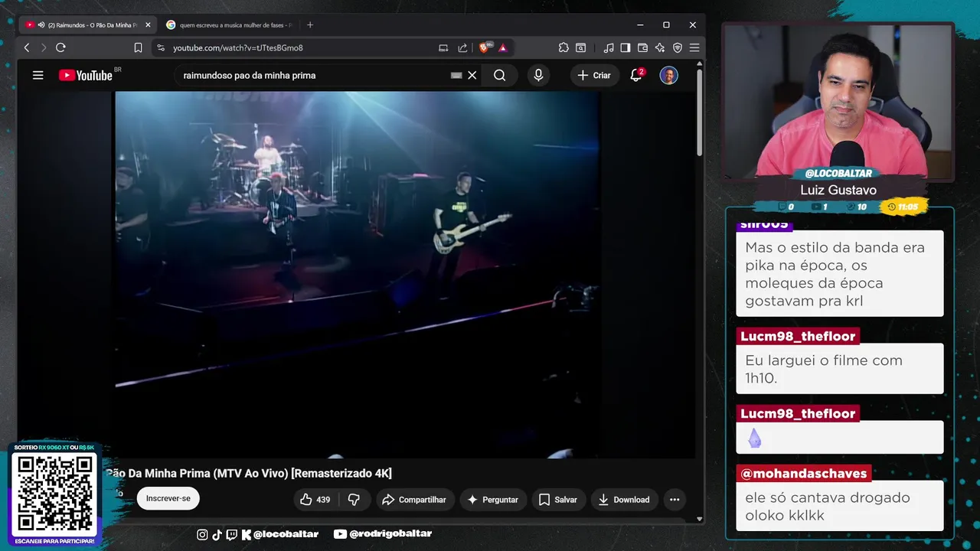
Task: Open the on-screen keyboard in the search box
Action: coord(456,75)
